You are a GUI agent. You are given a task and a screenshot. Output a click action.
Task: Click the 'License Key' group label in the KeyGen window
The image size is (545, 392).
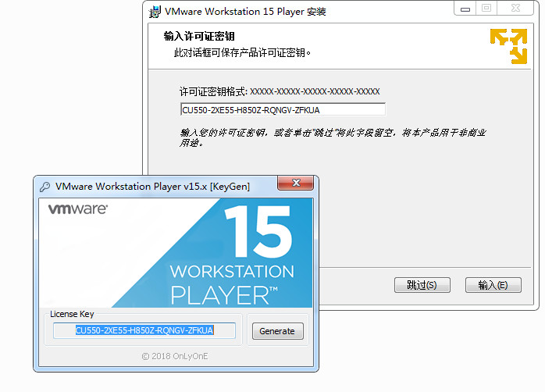tap(72, 314)
